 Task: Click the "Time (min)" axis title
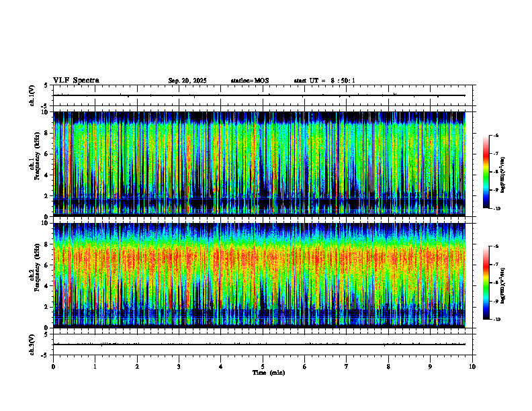click(269, 373)
